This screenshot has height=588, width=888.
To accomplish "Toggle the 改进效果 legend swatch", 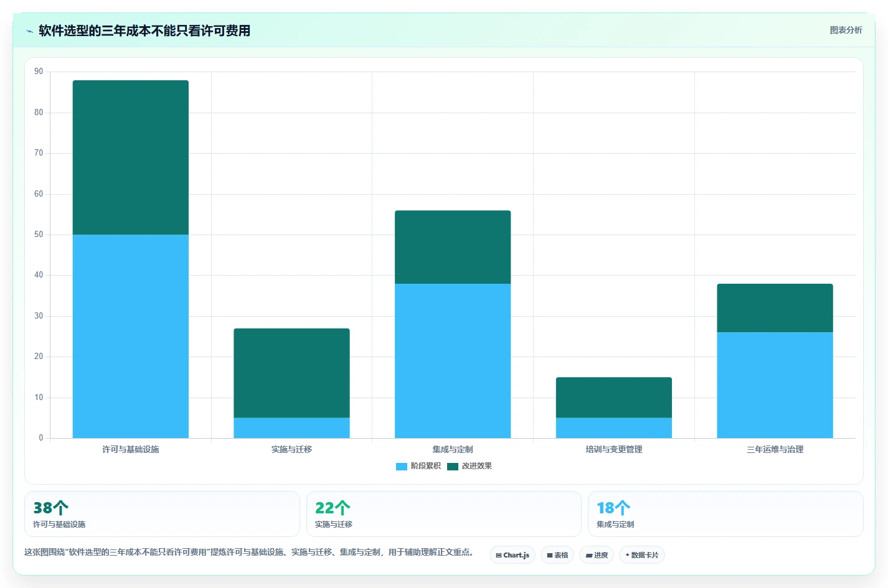I will (x=453, y=466).
